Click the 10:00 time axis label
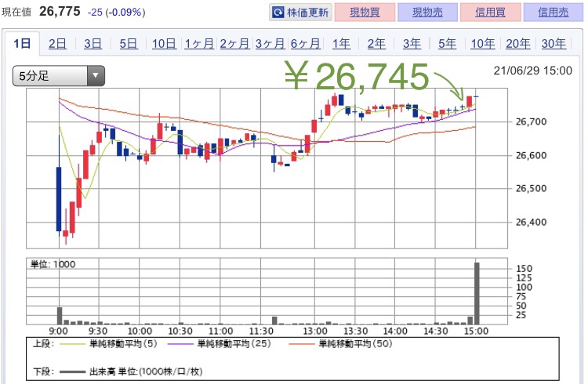This screenshot has height=384, width=588. pos(140,331)
